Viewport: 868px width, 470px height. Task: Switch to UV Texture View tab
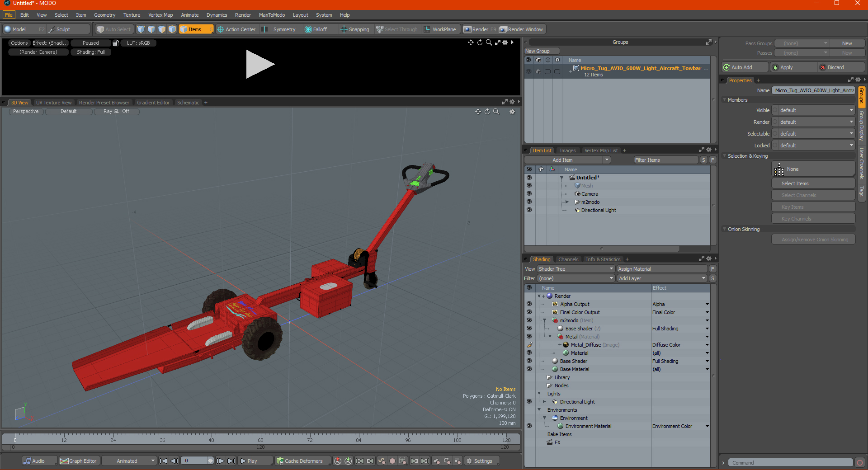[x=54, y=103]
